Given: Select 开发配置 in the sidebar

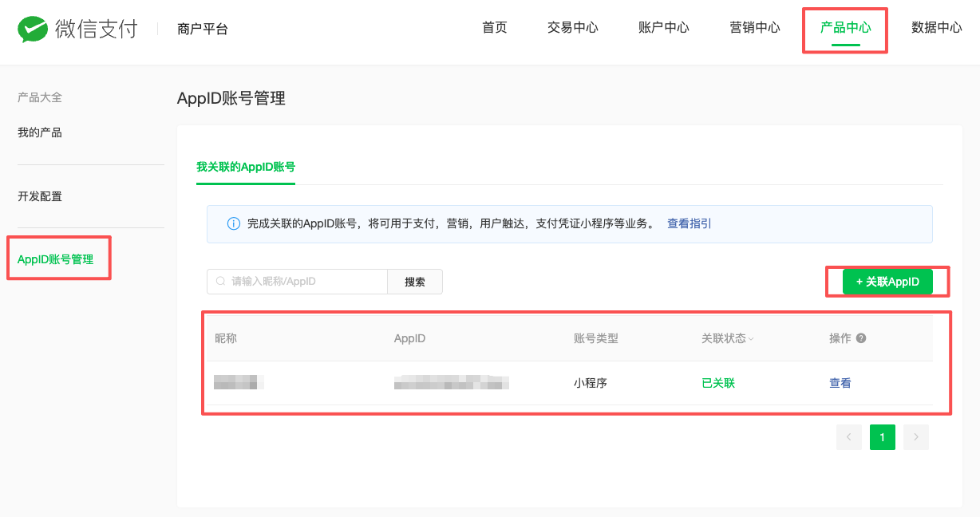Looking at the screenshot, I should tap(40, 196).
